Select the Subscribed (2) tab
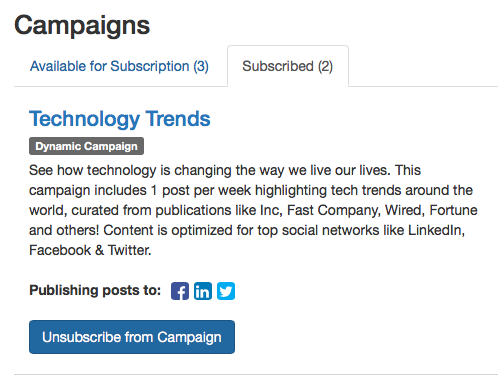The width and height of the screenshot is (498, 385). pos(288,66)
